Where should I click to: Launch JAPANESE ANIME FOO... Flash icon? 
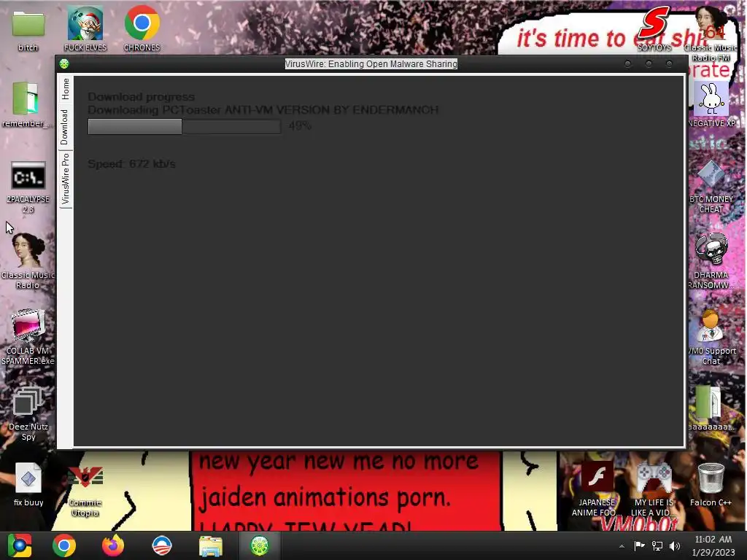(x=597, y=489)
